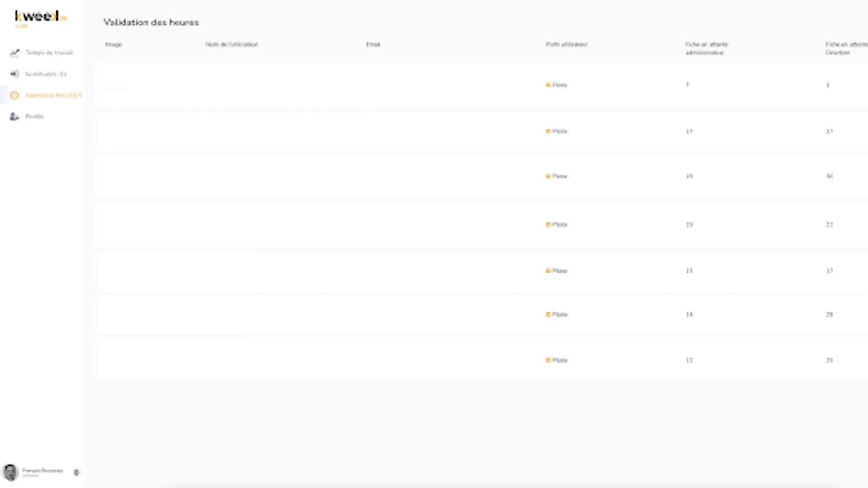Open Profils via its people icon

coord(15,116)
